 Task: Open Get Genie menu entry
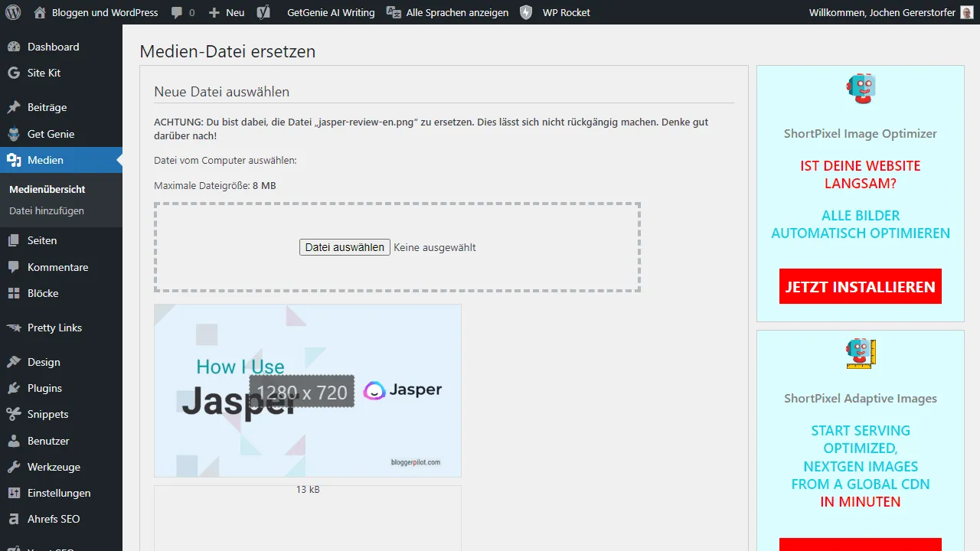tap(61, 134)
